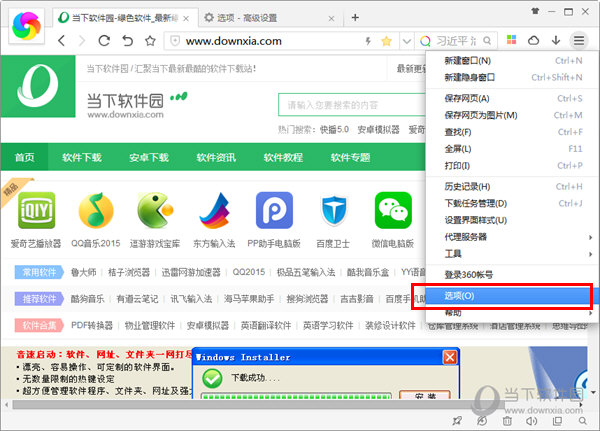The width and height of the screenshot is (600, 431).
Task: Choose 保存网页(A) from menu
Action: click(512, 98)
